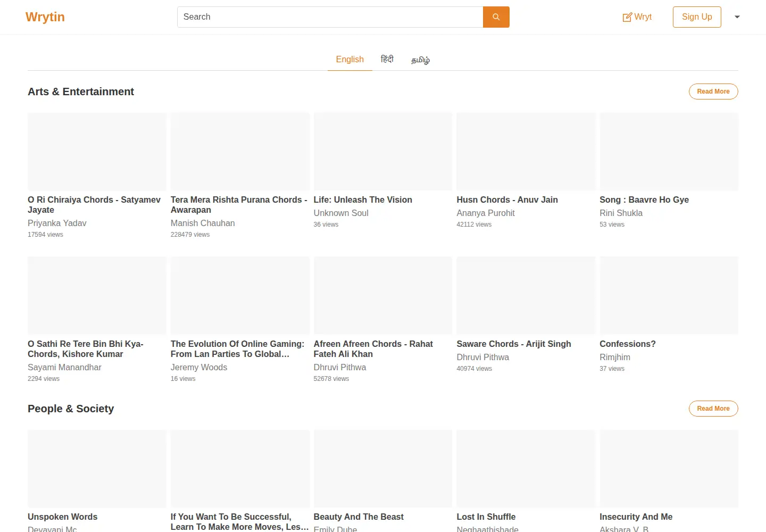This screenshot has width=766, height=532.
Task: Go to Wrytin home via logo
Action: tap(45, 17)
